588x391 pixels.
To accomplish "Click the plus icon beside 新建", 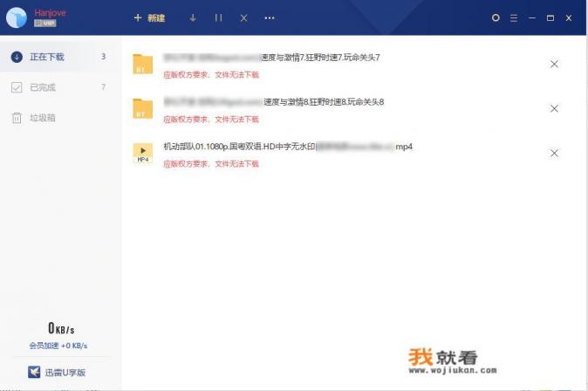I will [x=138, y=17].
